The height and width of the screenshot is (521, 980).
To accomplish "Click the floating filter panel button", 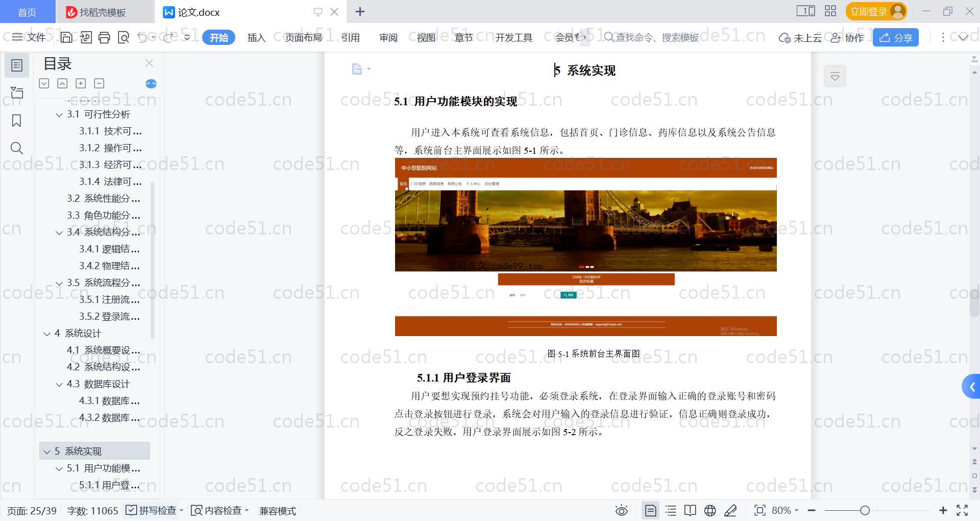I will (835, 77).
